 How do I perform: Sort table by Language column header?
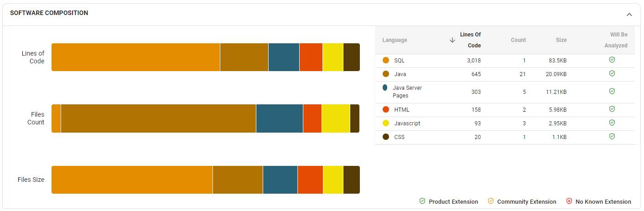395,40
